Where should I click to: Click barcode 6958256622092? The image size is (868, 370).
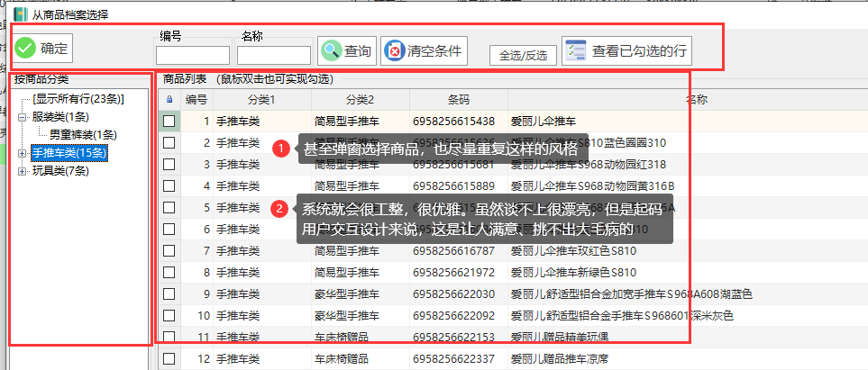pos(453,315)
